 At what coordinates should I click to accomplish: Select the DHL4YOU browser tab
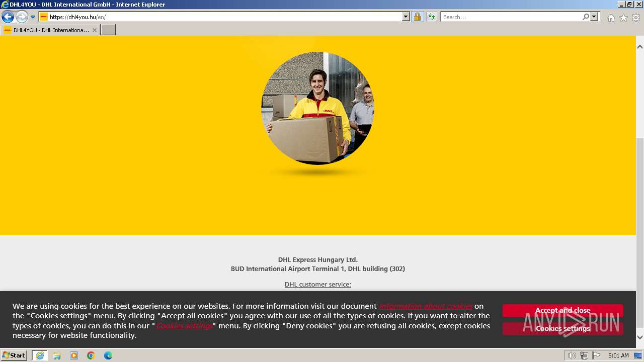pos(50,30)
